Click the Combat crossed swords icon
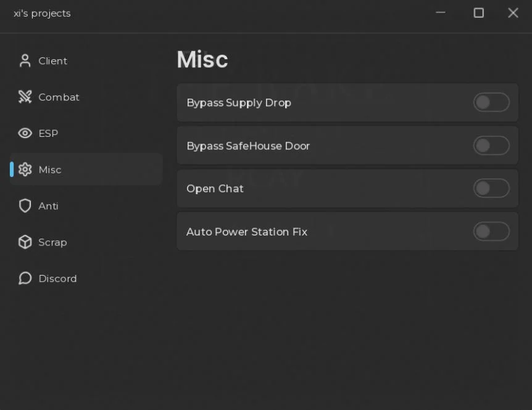The image size is (532, 410). (25, 97)
